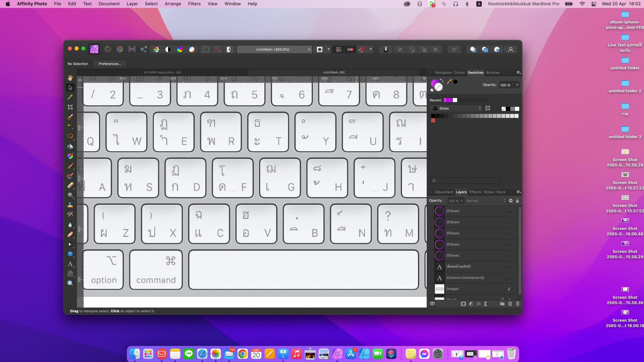
Task: Enable the Control+Command+Q text layer checkbox
Action: (509, 278)
